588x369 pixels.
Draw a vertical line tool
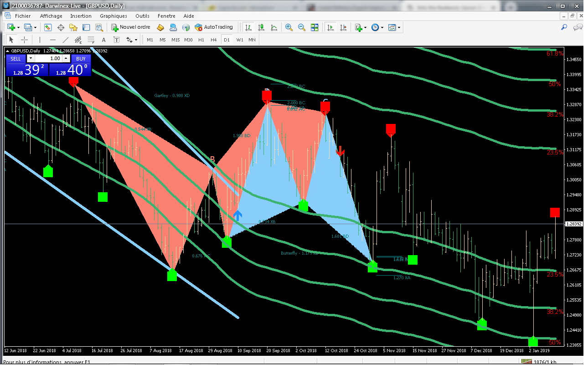coord(40,40)
